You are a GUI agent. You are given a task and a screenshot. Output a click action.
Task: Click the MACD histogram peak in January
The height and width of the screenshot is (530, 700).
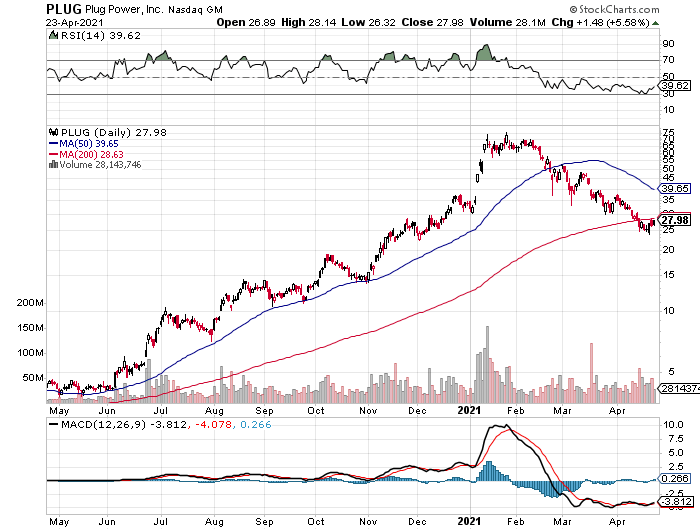[x=489, y=471]
